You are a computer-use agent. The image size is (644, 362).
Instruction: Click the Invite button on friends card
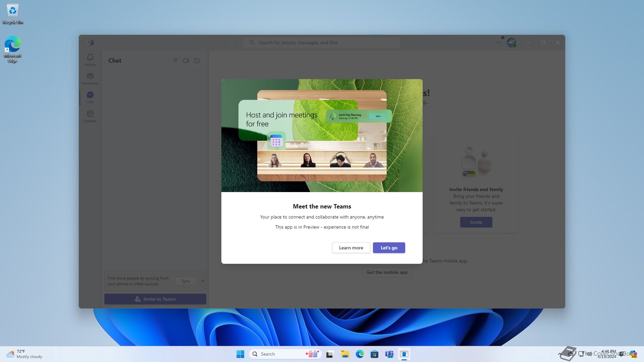click(x=476, y=222)
